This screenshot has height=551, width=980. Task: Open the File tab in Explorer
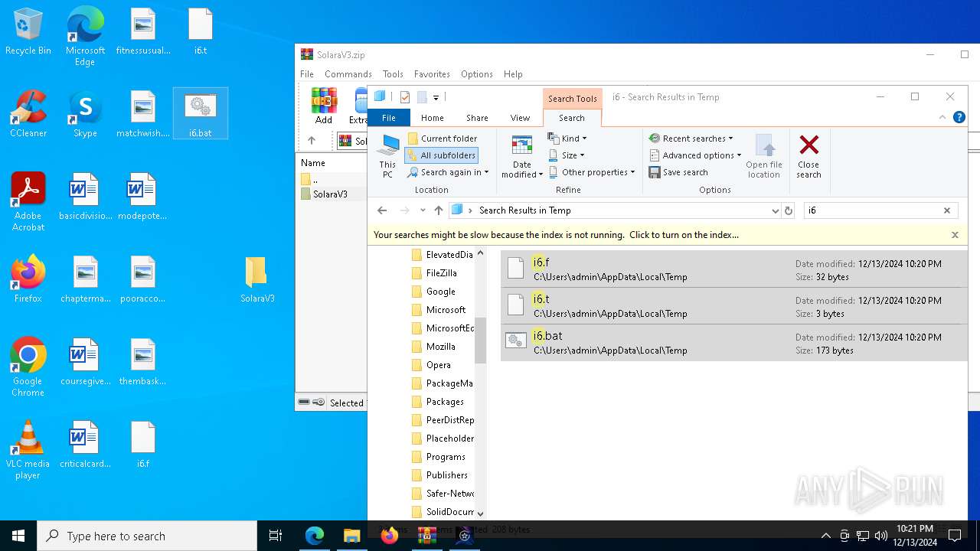pyautogui.click(x=389, y=118)
